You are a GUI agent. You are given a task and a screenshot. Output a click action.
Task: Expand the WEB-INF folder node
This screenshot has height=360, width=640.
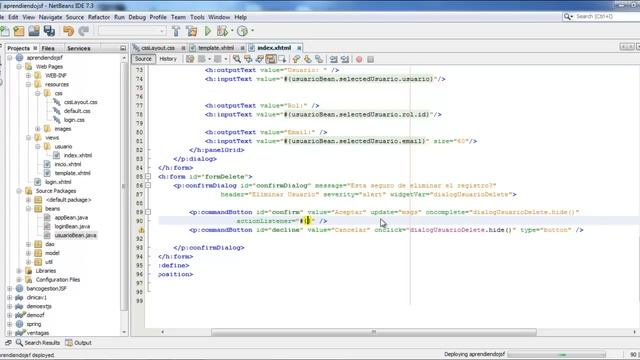[x=28, y=76]
